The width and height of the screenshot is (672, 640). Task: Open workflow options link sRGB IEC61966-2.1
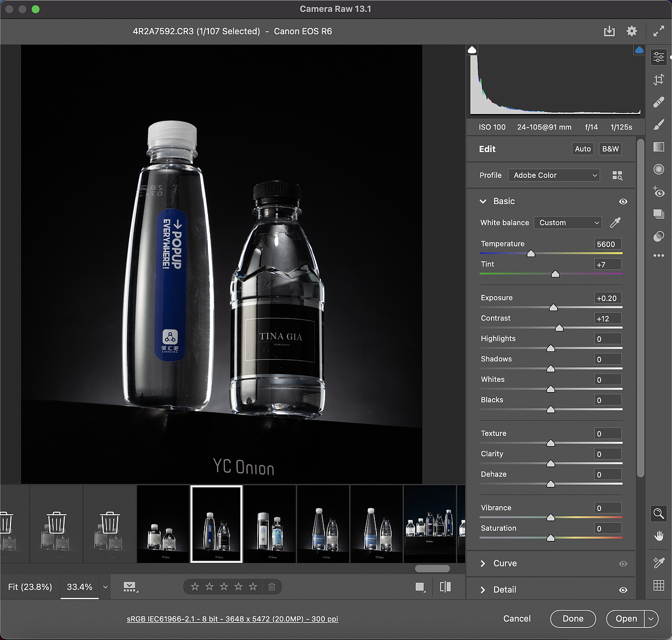[233, 619]
